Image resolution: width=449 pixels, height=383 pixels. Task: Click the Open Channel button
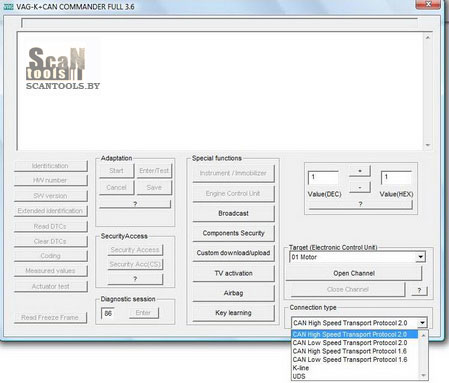(354, 273)
